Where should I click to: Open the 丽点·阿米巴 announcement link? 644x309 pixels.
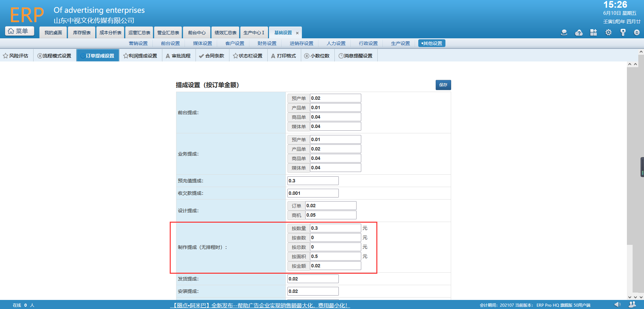(x=260, y=305)
